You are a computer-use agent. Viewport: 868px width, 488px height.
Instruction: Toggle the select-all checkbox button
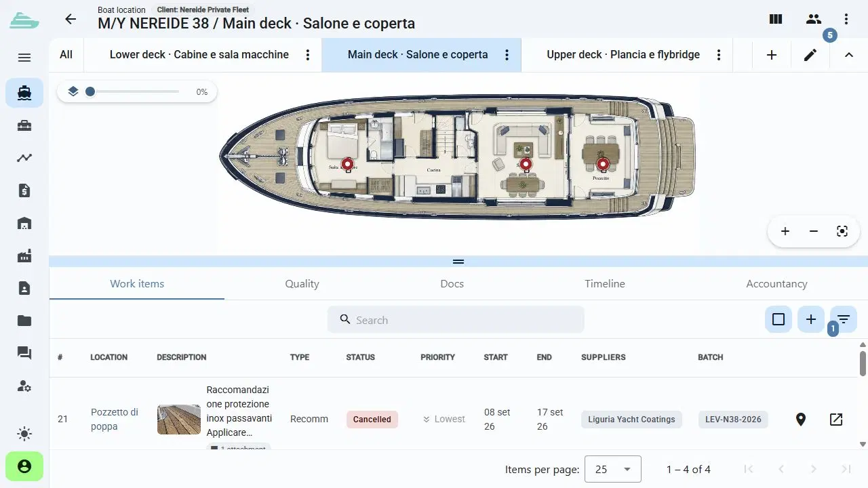click(778, 319)
